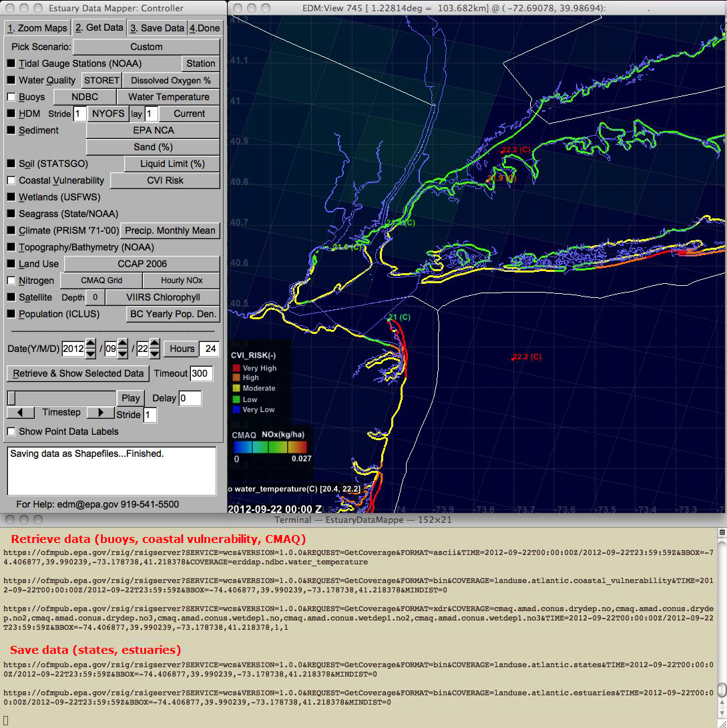Toggle Topography/Bathymetry (NOAA) checkbox
The width and height of the screenshot is (727, 728).
(11, 247)
